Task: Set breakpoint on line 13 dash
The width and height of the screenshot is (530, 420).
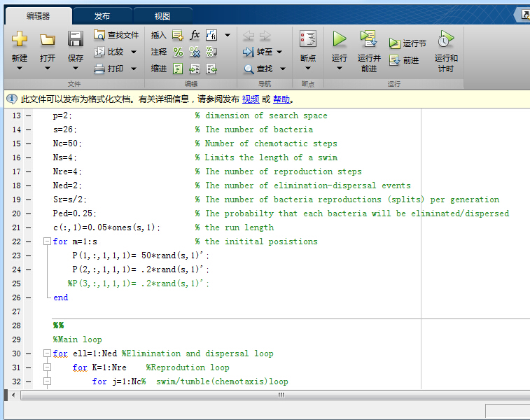Action: click(29, 115)
